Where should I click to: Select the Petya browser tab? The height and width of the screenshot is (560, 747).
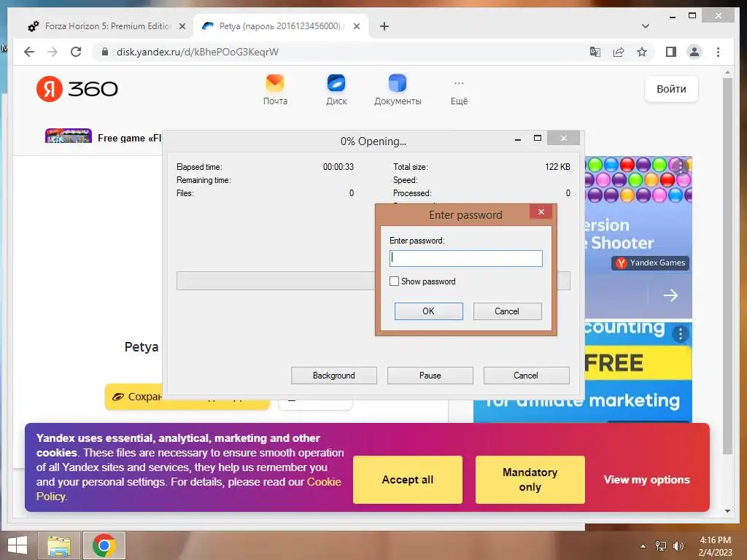[x=281, y=26]
